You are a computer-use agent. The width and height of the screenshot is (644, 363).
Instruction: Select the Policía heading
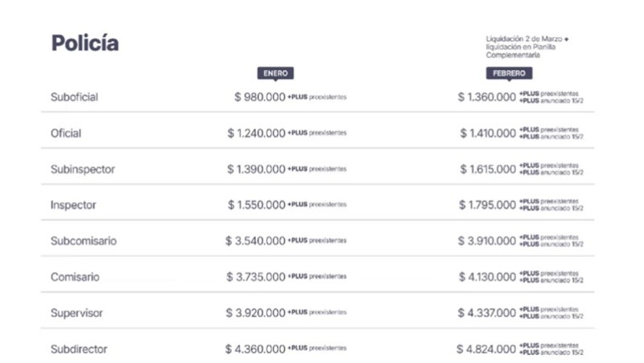point(85,43)
